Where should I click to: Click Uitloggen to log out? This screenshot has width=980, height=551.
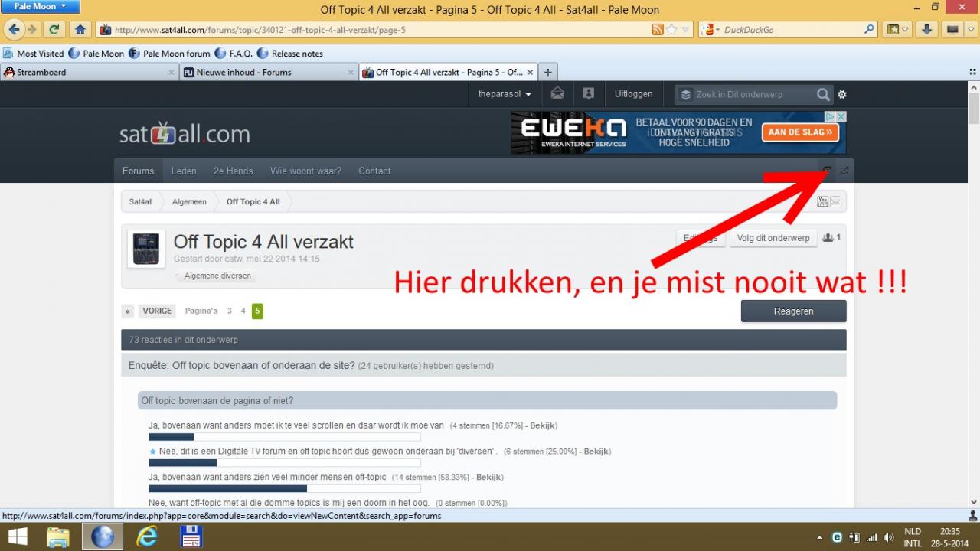(x=633, y=94)
